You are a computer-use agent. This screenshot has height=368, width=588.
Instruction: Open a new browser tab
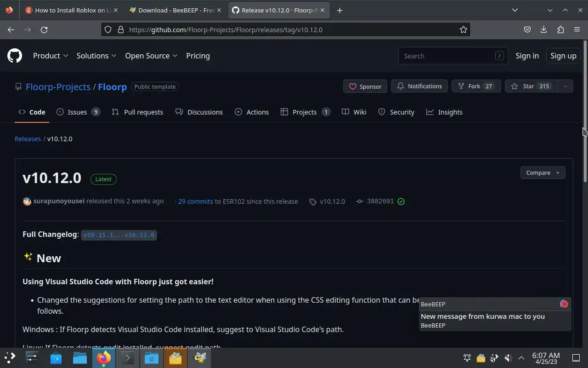pos(339,10)
